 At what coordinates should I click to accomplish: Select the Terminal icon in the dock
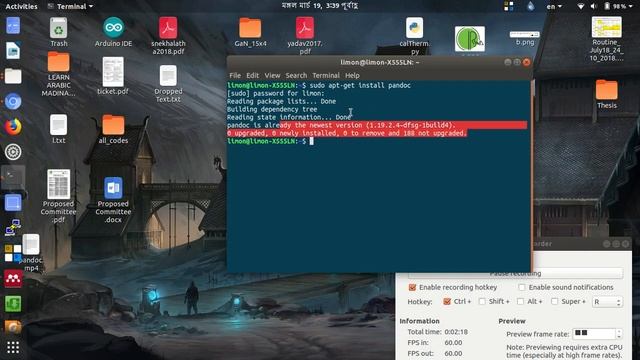click(x=13, y=177)
